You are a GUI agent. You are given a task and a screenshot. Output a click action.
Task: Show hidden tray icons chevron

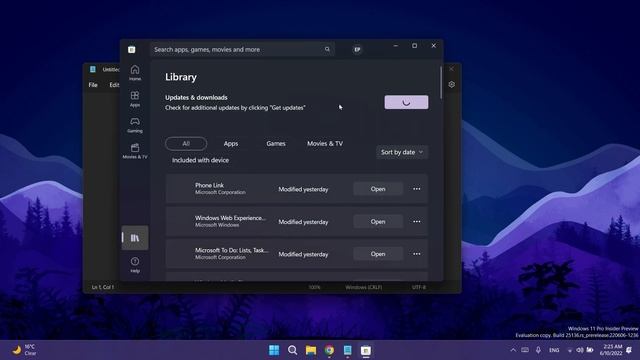click(513, 350)
